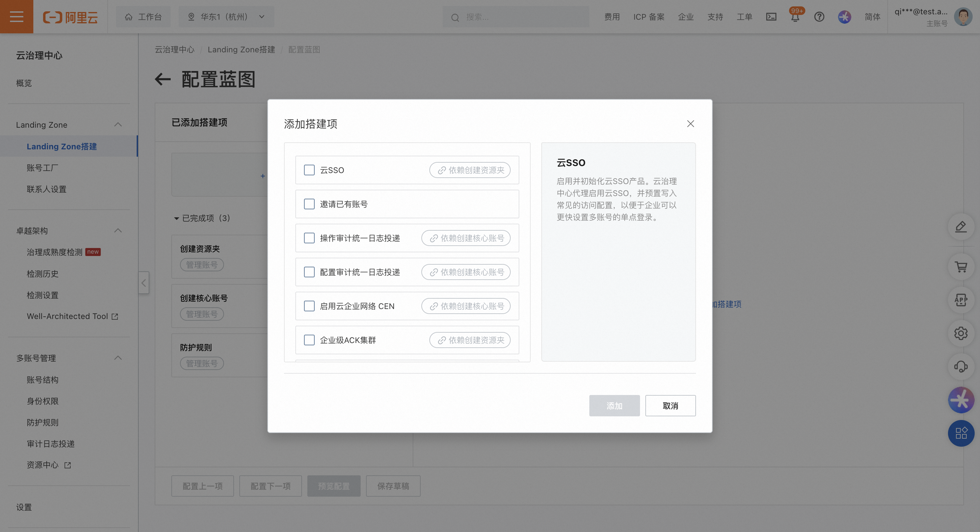Select 费用 in the top navigation
Image resolution: width=980 pixels, height=532 pixels.
pyautogui.click(x=612, y=17)
